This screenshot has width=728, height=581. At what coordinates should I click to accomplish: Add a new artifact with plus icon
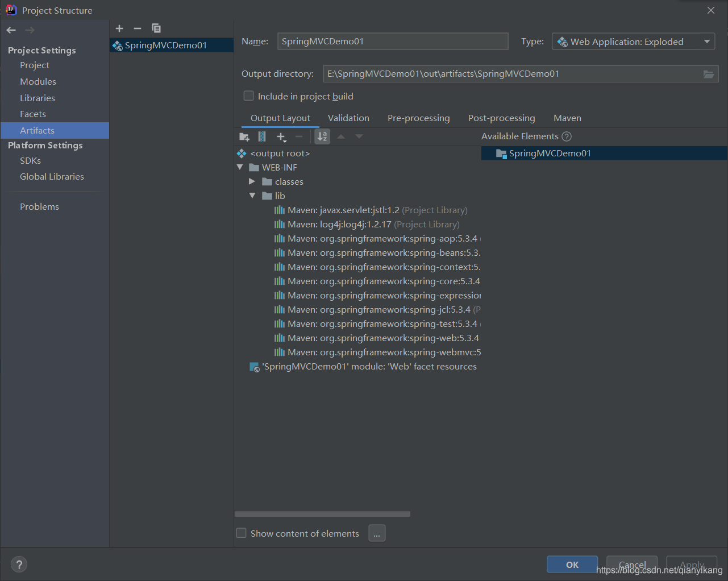point(119,28)
